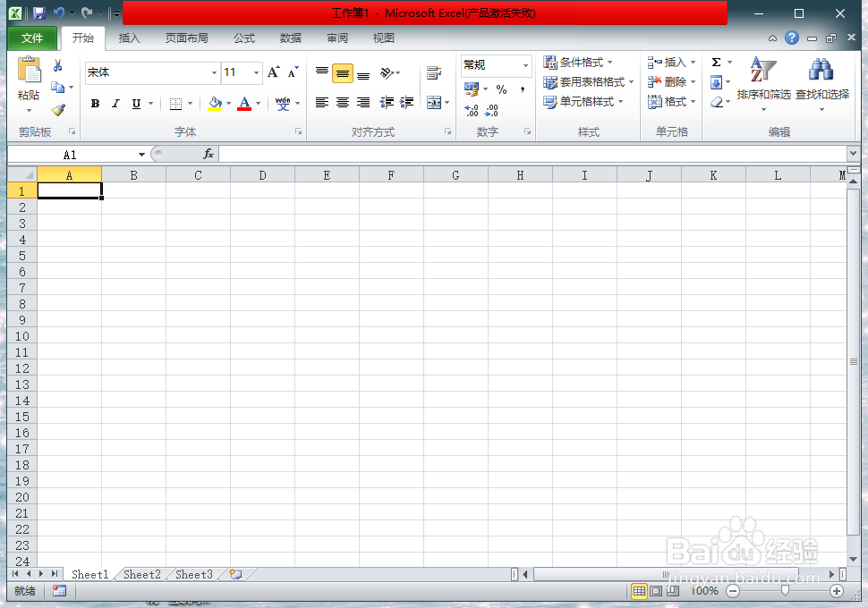Apply comma style format
The width and height of the screenshot is (868, 608).
coord(522,89)
